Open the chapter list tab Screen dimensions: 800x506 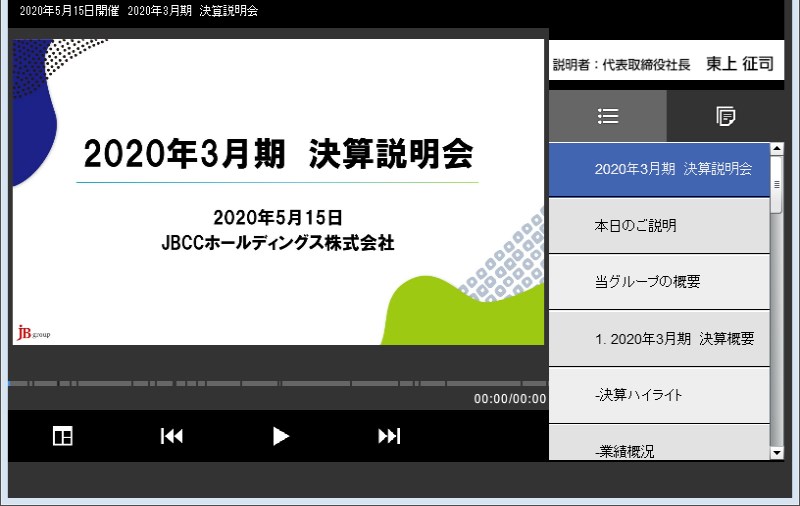click(x=608, y=116)
